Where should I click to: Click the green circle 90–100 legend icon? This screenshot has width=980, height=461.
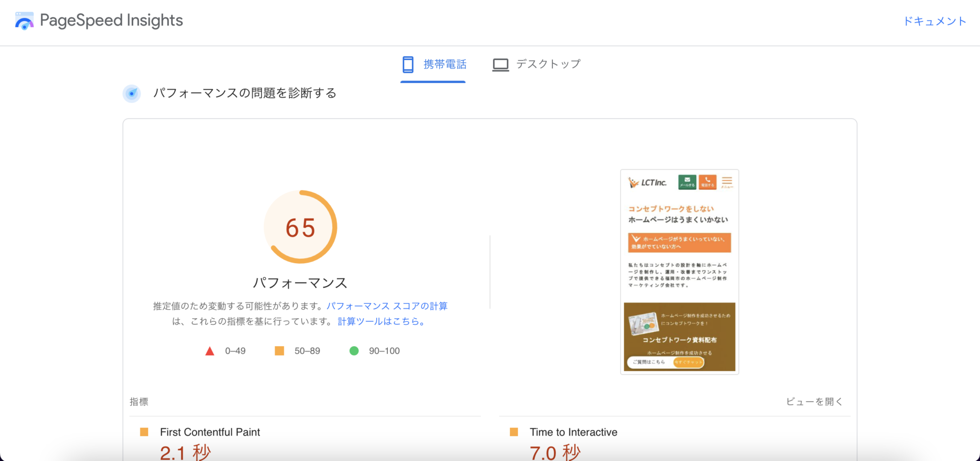(354, 351)
